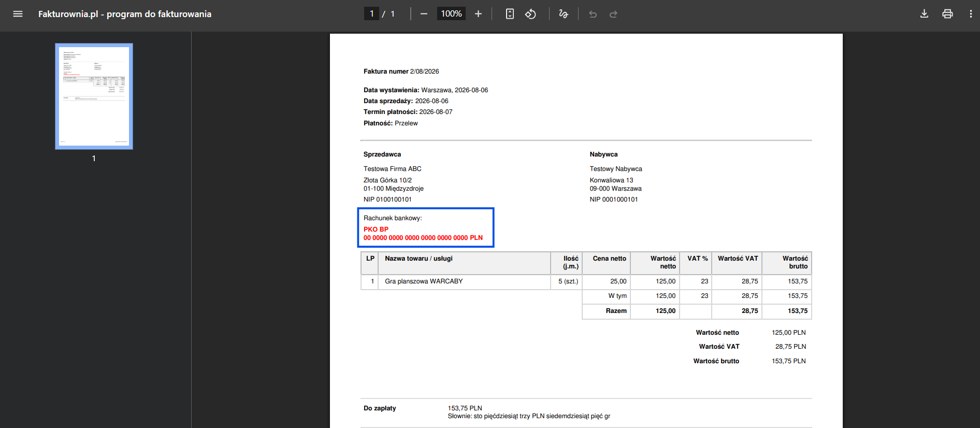This screenshot has height=428, width=980.
Task: Click the fit to page icon
Action: tap(510, 14)
